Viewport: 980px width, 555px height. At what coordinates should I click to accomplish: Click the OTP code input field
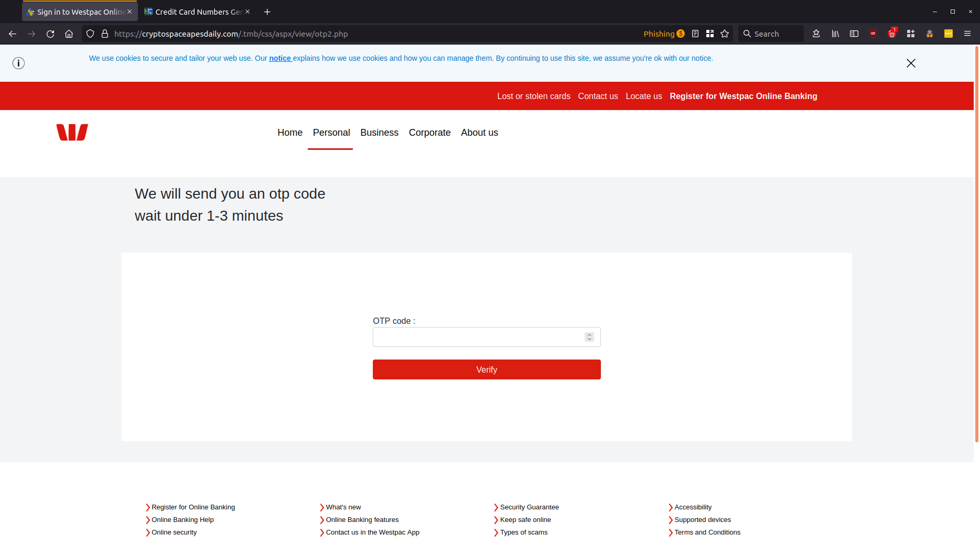(x=487, y=337)
